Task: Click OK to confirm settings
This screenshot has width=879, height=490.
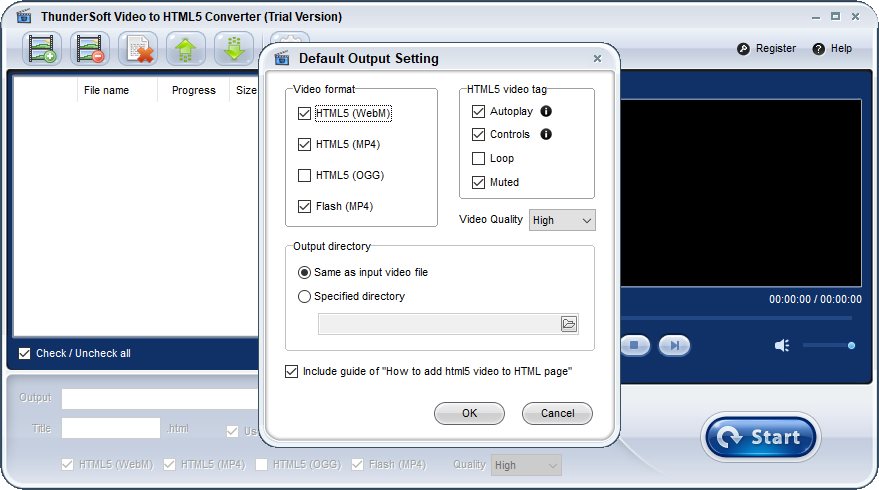Action: pyautogui.click(x=469, y=413)
